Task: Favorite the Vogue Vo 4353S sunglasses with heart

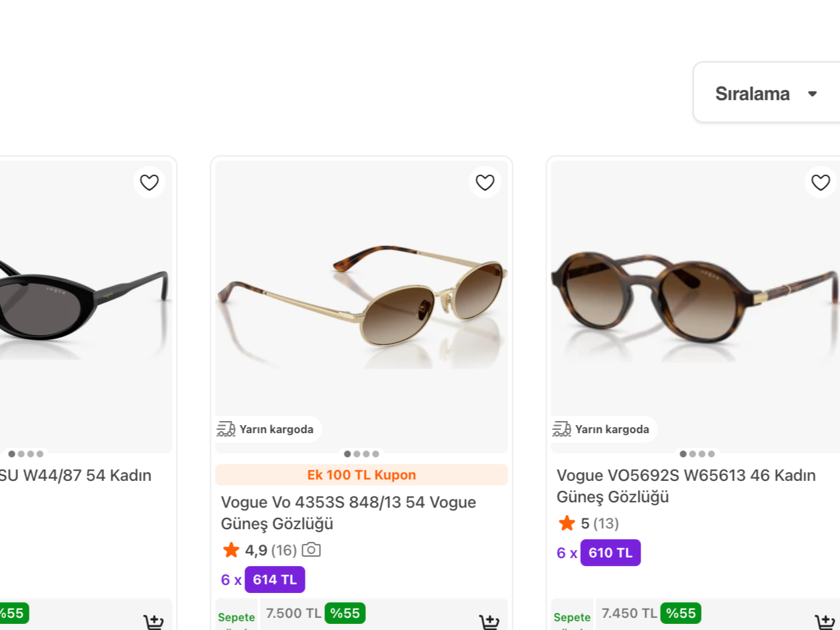Action: click(x=485, y=182)
